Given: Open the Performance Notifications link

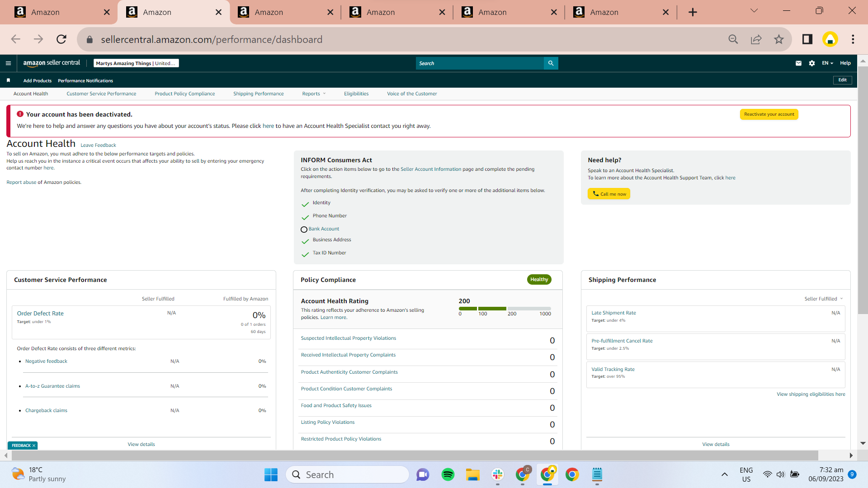Looking at the screenshot, I should tap(85, 80).
